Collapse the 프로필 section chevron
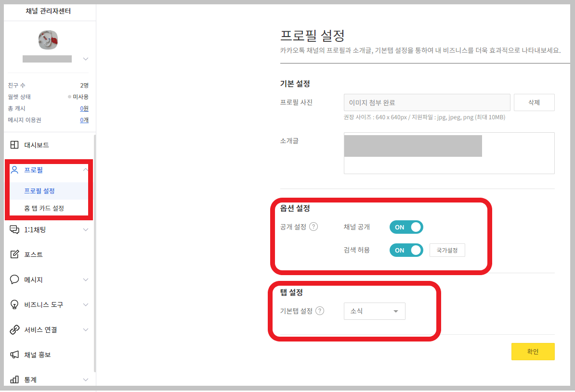Viewport: 575px width, 392px height. click(x=85, y=169)
